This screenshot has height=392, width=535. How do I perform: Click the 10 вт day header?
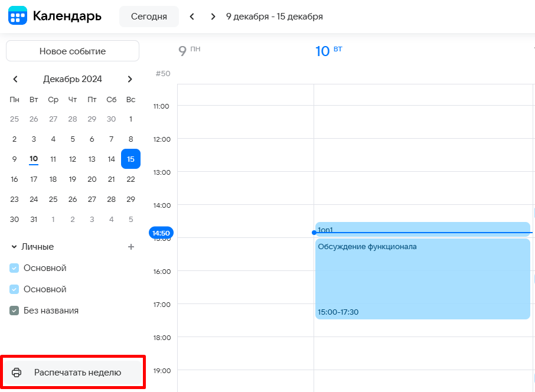tap(328, 51)
